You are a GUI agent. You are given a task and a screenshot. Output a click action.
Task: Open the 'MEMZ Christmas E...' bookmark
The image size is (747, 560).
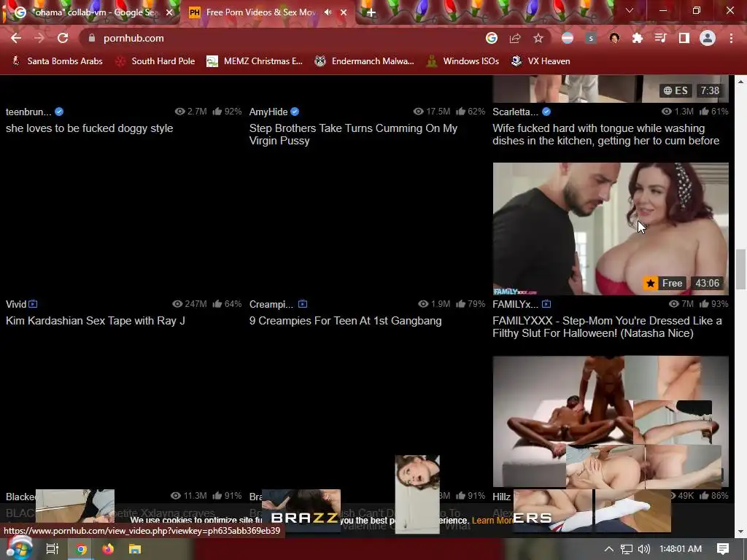pyautogui.click(x=255, y=61)
